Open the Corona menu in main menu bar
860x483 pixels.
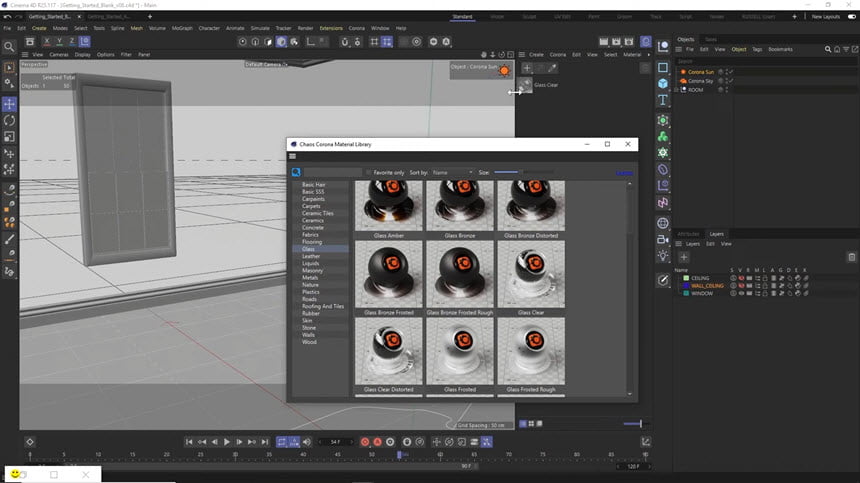[357, 28]
